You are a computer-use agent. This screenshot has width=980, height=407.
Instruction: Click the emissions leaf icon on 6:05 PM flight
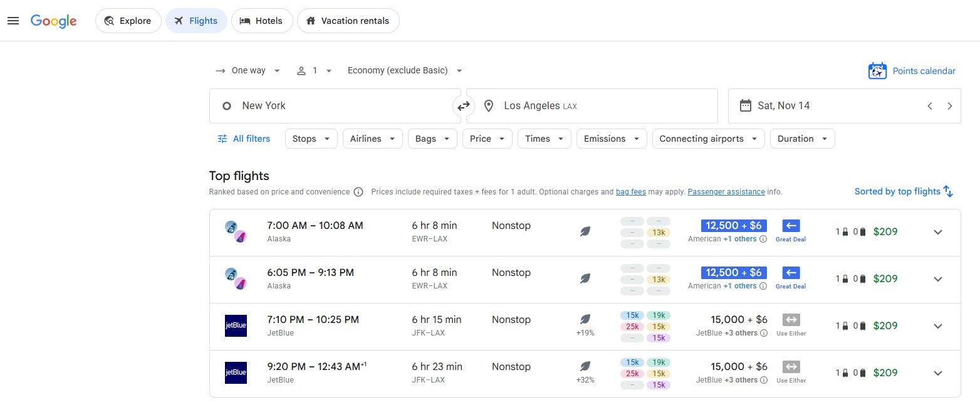[585, 278]
